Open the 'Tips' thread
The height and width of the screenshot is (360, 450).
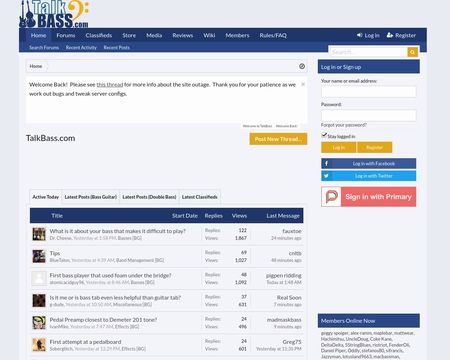[55, 253]
